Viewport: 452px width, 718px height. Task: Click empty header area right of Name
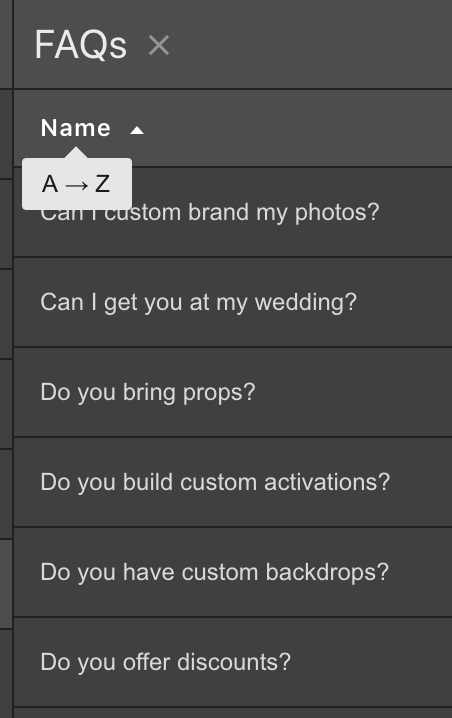coord(298,128)
